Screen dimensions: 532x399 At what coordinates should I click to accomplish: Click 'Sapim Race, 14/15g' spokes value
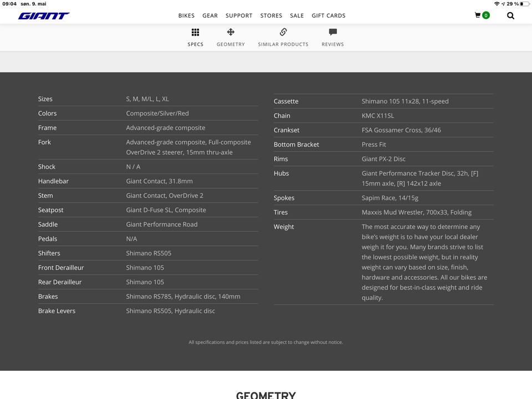390,198
